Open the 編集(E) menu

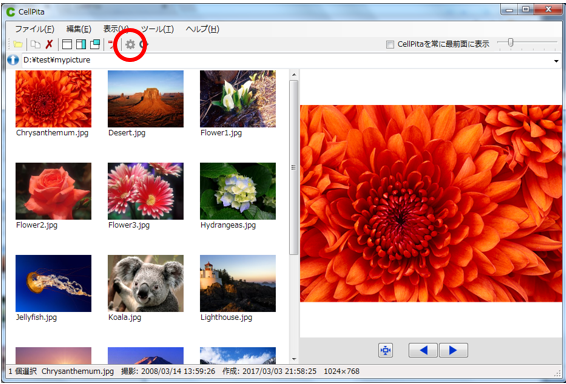(x=79, y=29)
